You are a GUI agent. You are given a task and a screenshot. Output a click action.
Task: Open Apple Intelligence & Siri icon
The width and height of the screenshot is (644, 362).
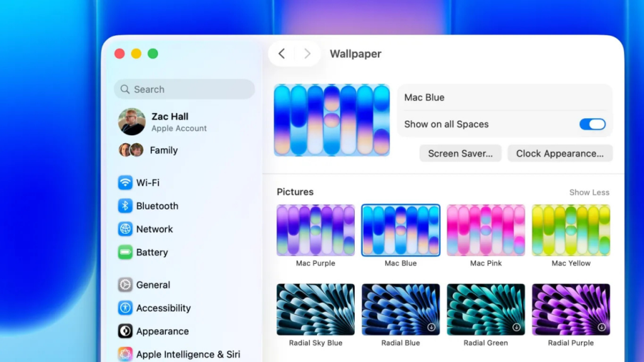coord(125,354)
